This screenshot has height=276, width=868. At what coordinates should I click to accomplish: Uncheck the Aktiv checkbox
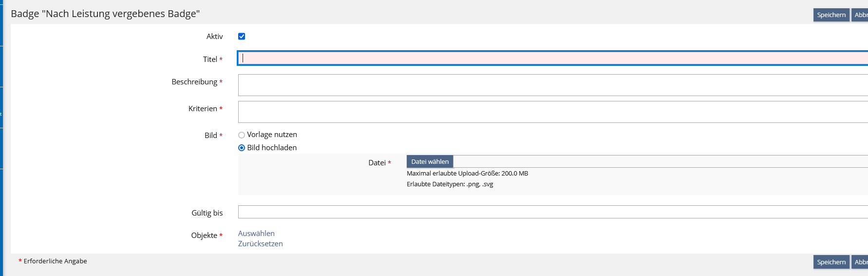click(x=242, y=37)
